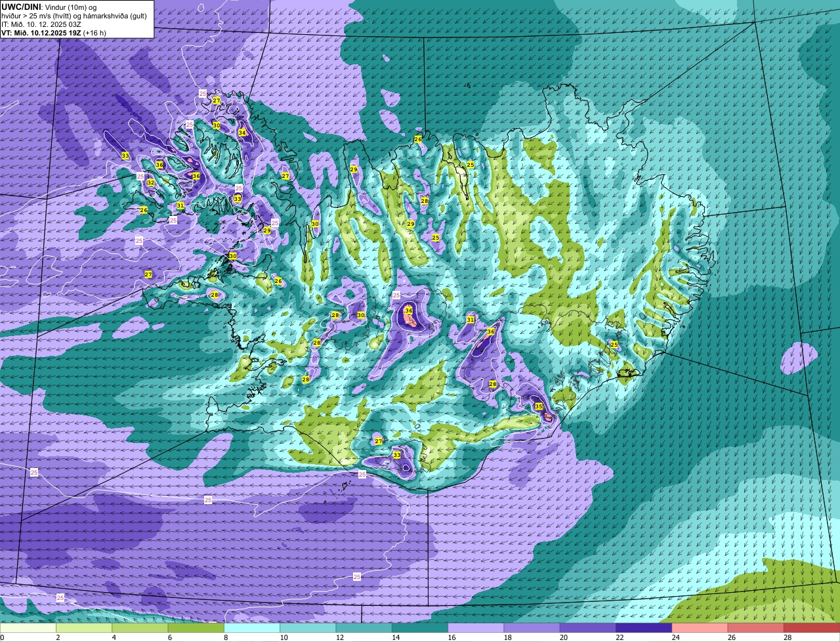Screen dimensions: 840x642
Task: Click the 'UWC/DINI: Vindur (10m) og' title line
Action: (x=49, y=7)
